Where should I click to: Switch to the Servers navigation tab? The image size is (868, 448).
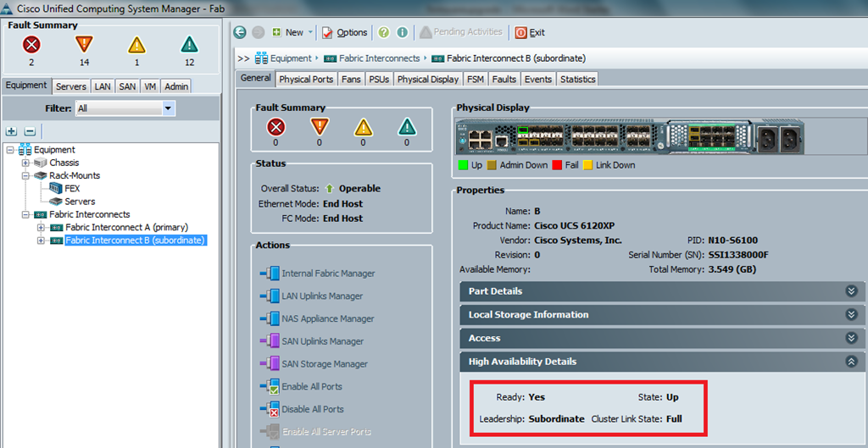click(71, 86)
